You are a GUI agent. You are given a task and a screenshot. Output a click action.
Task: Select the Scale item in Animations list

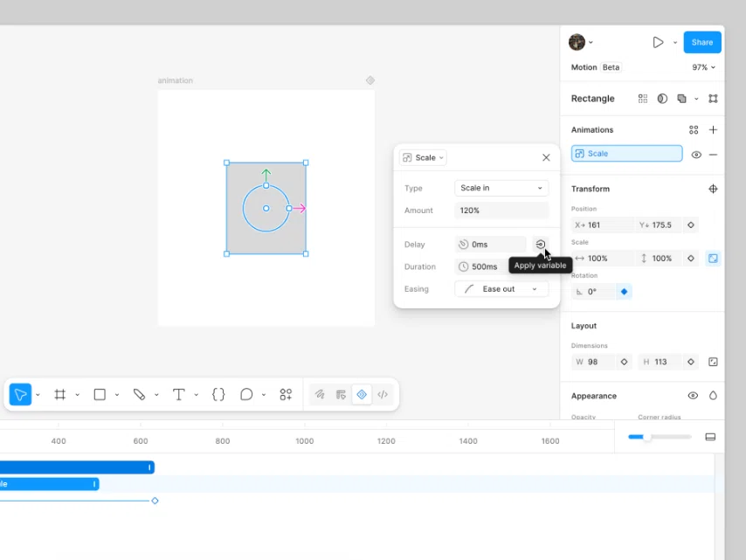coord(626,154)
